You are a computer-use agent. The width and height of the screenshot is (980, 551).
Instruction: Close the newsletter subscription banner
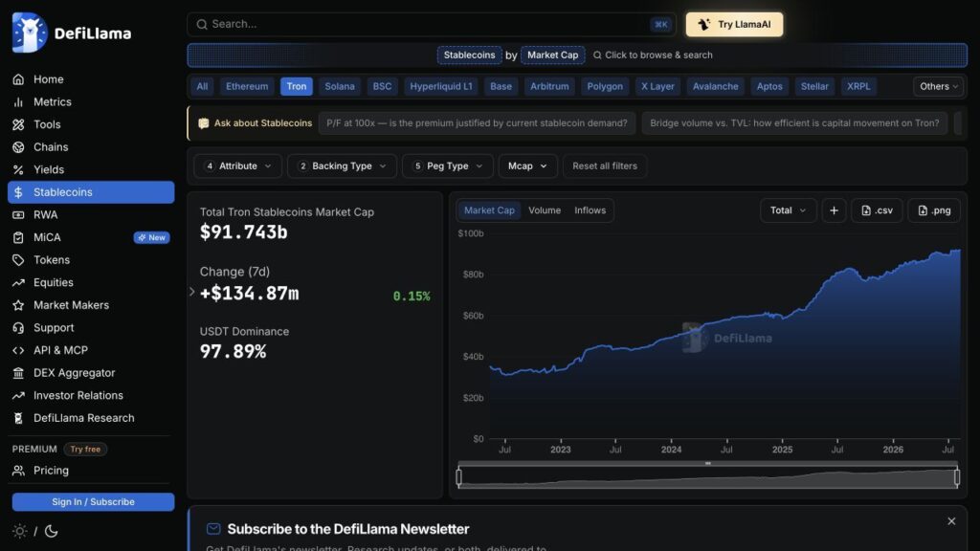click(x=951, y=521)
